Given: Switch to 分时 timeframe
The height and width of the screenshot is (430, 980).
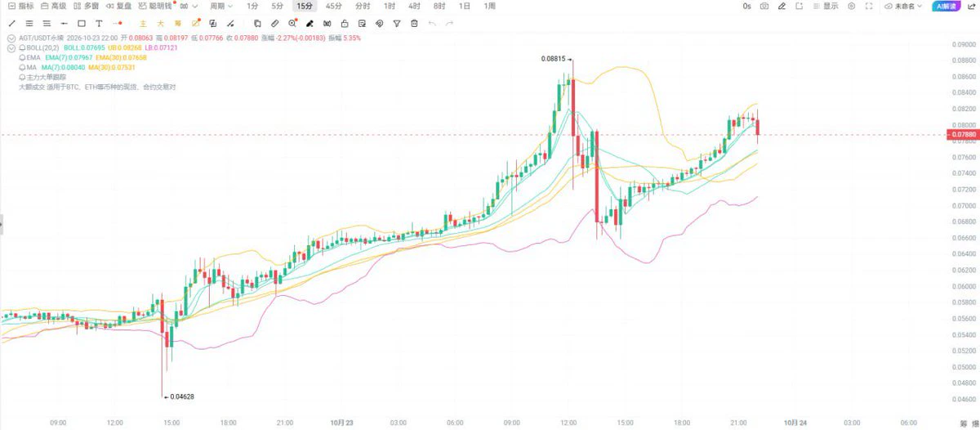Looking at the screenshot, I should pos(363,6).
